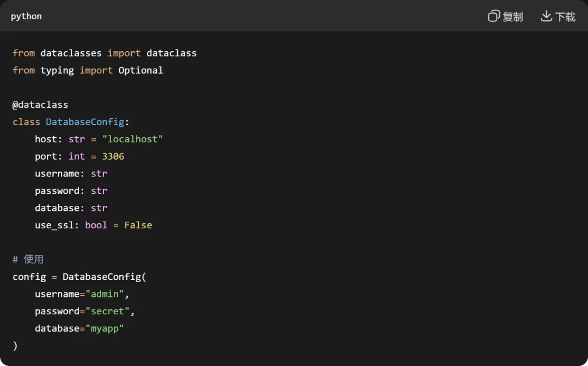This screenshot has height=366, width=588.
Task: Click DatabaseConfig in the class definition
Action: (85, 122)
